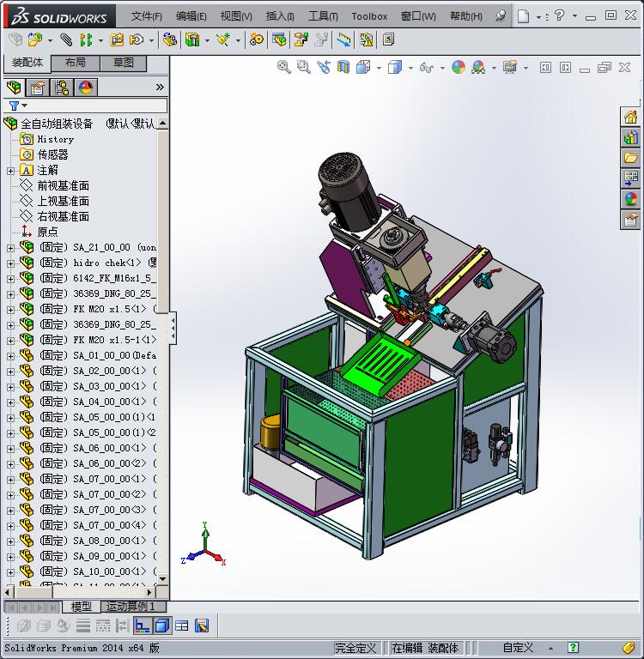644x659 pixels.
Task: Open the Design Library task pane icon
Action: [630, 137]
